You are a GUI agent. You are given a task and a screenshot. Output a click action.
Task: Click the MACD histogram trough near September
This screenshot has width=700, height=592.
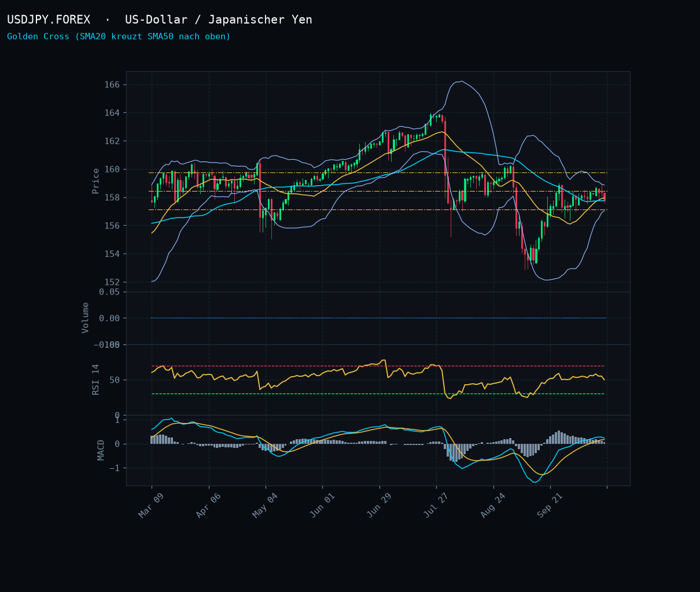coord(528,450)
